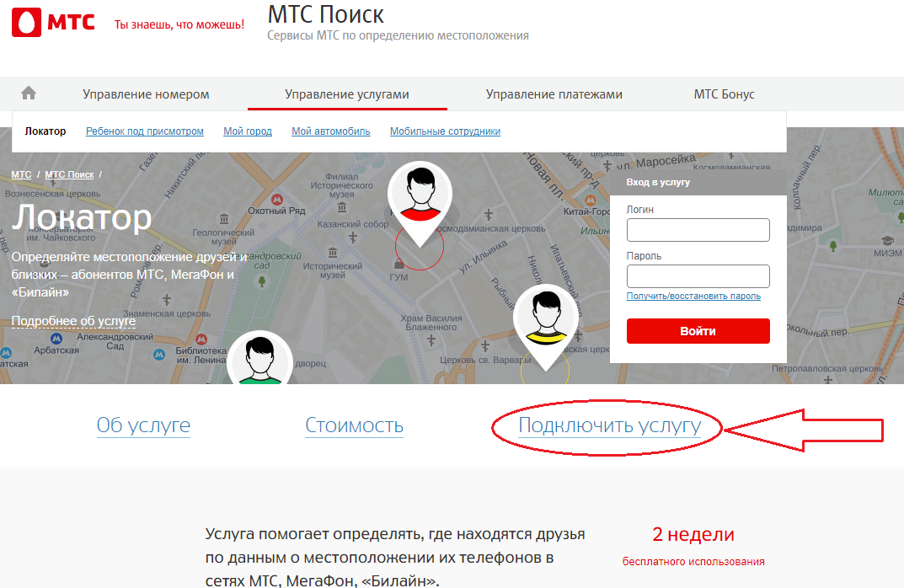Open Управление номером menu item
The width and height of the screenshot is (904, 588).
pyautogui.click(x=146, y=94)
